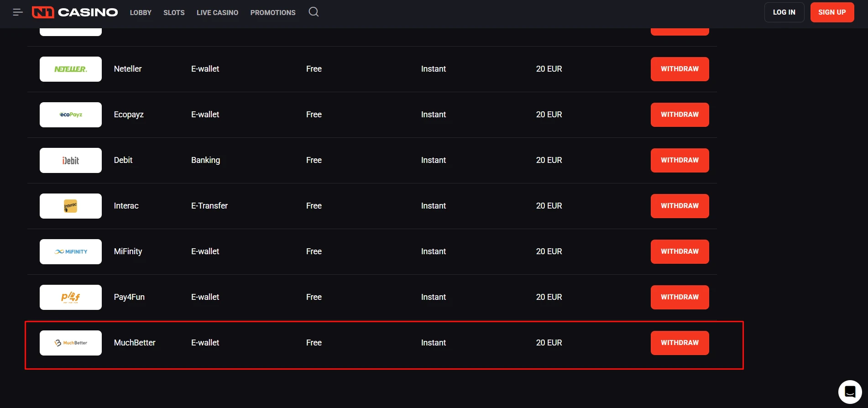Screen dimensions: 868x408
Task: Click the Pay4Fun logo tile
Action: tap(71, 297)
